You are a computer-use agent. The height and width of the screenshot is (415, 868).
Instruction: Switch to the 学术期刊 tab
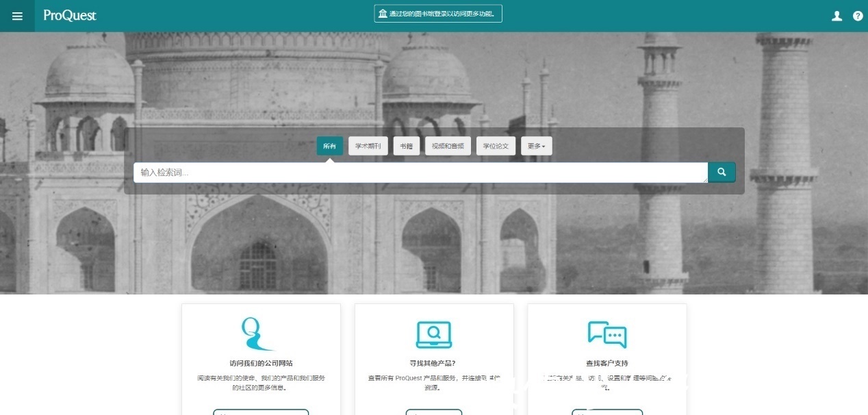pyautogui.click(x=368, y=146)
